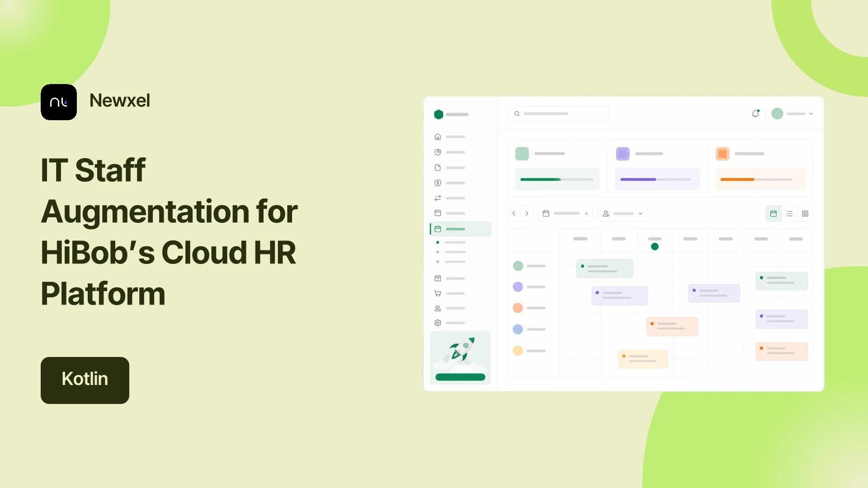Open the home icon in dashboard sidebar
This screenshot has height=488, width=868.
pos(438,136)
